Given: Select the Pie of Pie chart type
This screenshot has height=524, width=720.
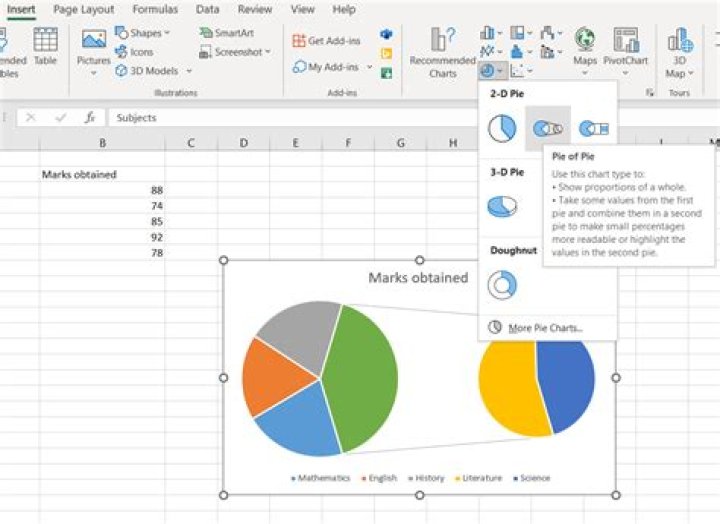Looking at the screenshot, I should (547, 128).
